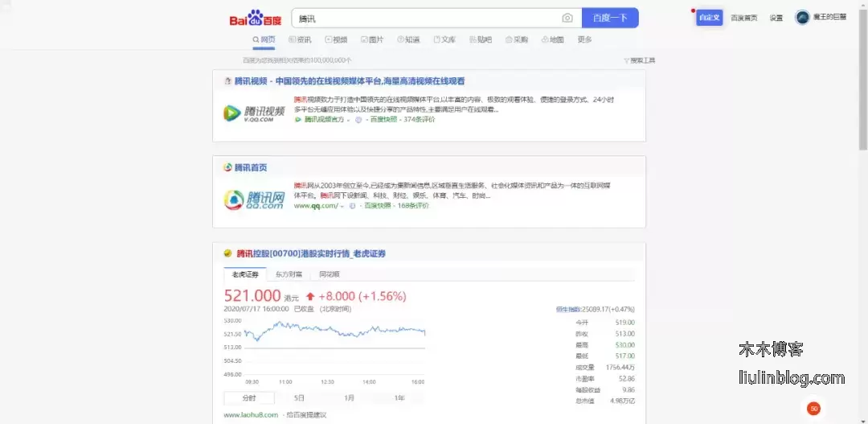
Task: Click the search input containing 腾讯
Action: click(426, 18)
